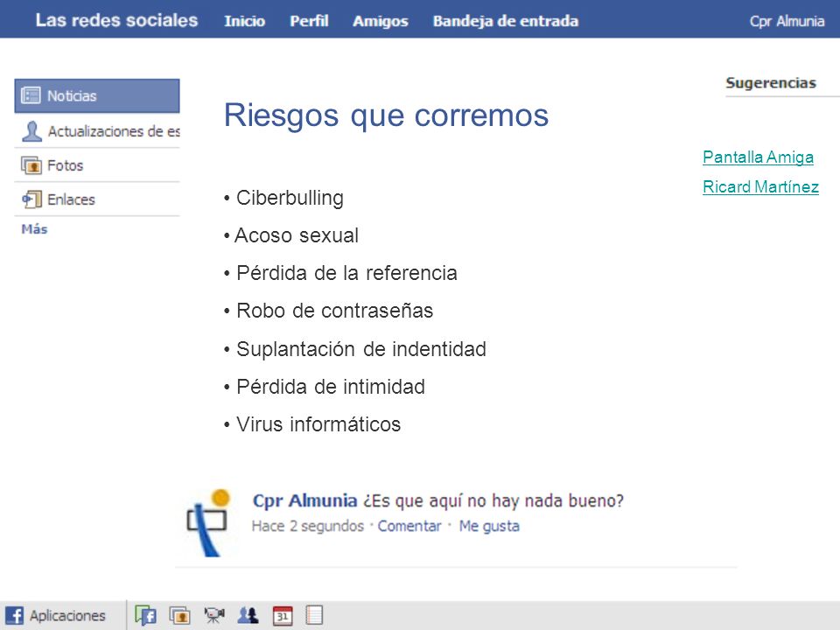Open the Facebook chat bubble icon in bottom bar

[146, 615]
